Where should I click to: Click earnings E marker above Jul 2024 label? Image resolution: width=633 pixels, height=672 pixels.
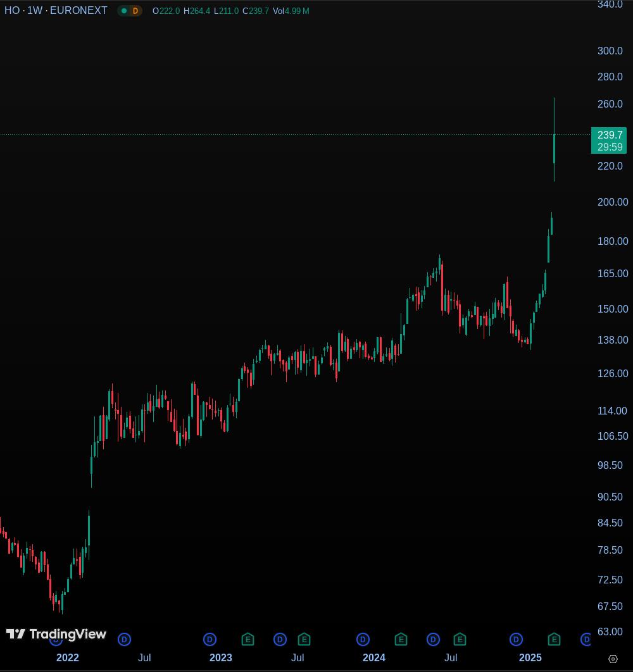pos(460,640)
